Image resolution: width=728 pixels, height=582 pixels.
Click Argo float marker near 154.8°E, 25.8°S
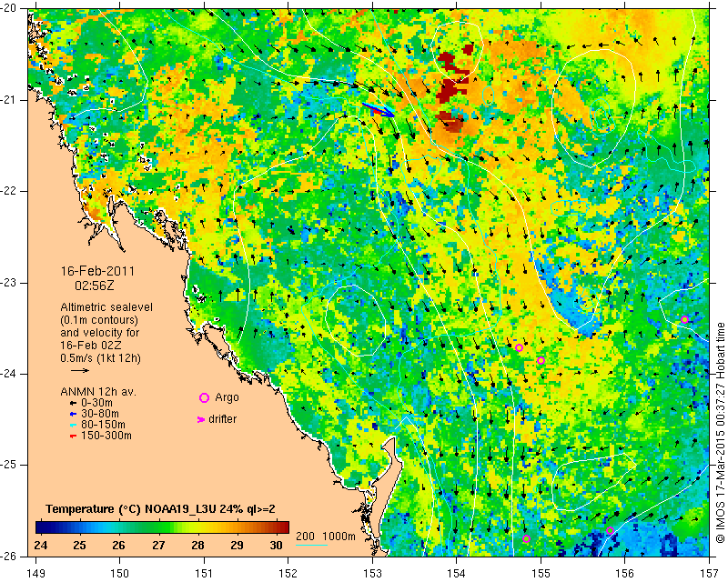coord(526,539)
